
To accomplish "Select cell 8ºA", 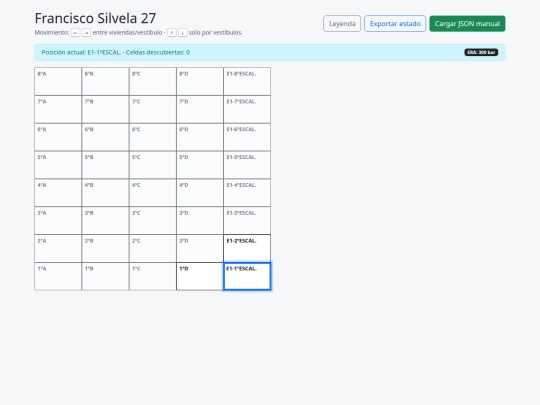I will click(x=58, y=81).
